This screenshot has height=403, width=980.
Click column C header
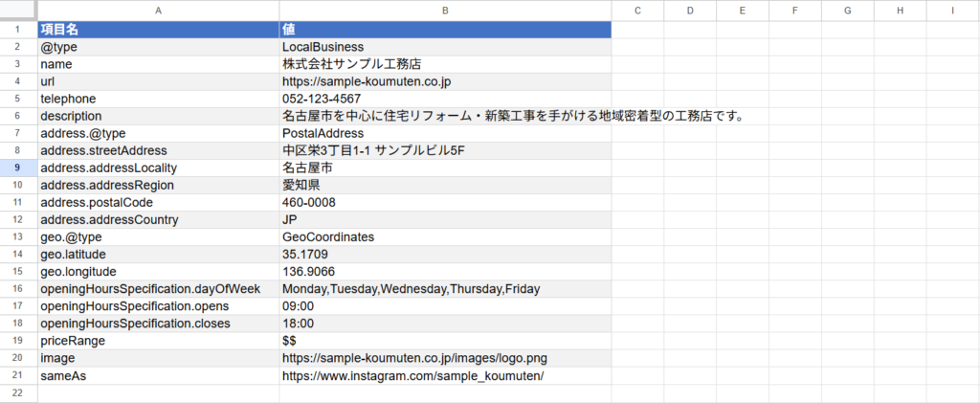(x=637, y=10)
